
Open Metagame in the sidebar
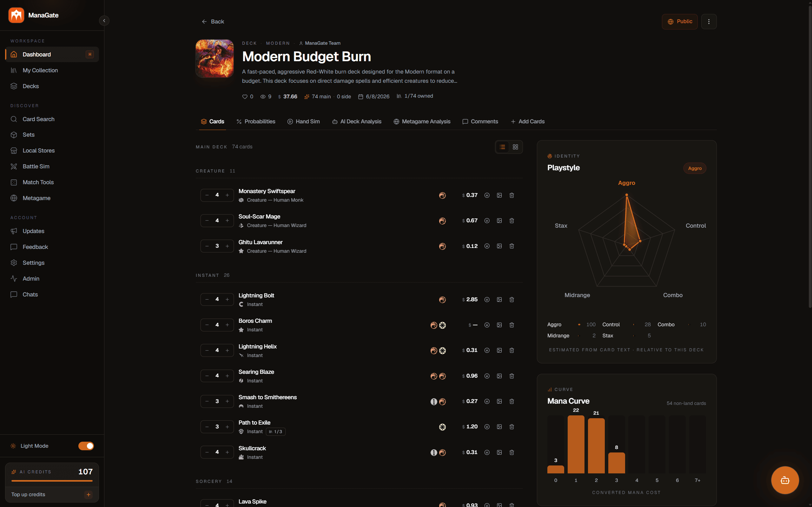click(x=52, y=198)
